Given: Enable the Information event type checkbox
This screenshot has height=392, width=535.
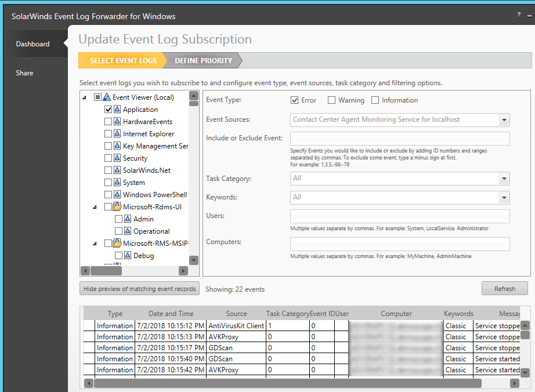Looking at the screenshot, I should pos(375,100).
